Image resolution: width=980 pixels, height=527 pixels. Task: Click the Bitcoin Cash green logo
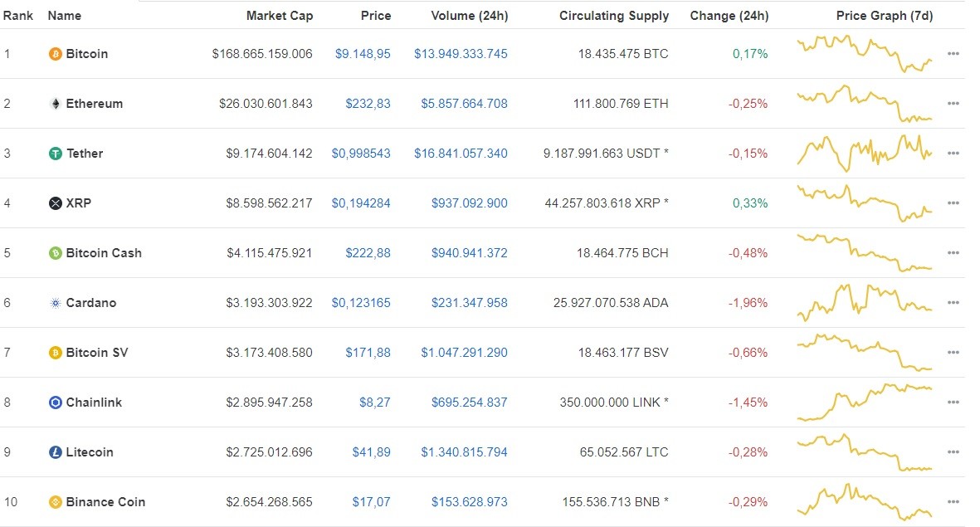click(x=55, y=252)
